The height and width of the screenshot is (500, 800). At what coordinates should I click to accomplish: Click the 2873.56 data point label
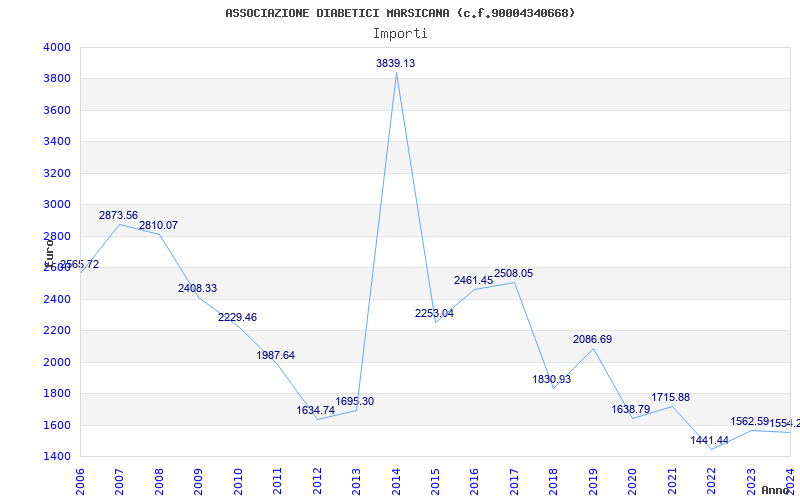118,215
